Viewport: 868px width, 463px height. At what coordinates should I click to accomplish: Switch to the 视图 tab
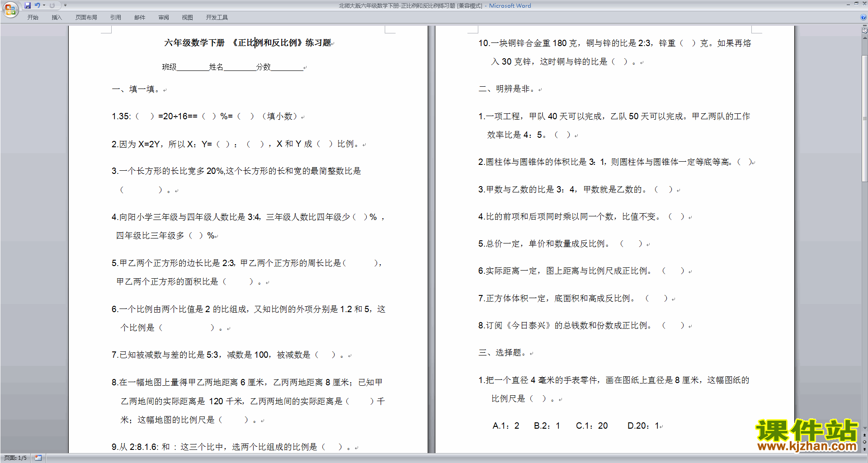coord(187,17)
